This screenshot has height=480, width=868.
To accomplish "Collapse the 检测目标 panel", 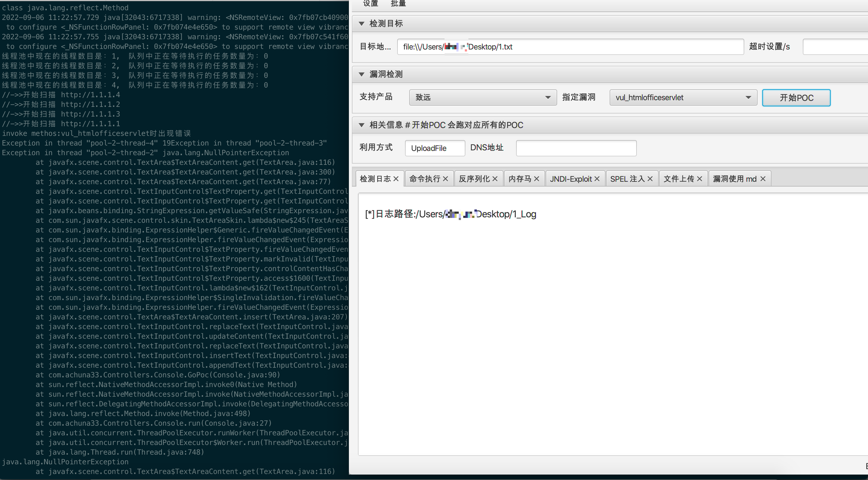I will (362, 23).
